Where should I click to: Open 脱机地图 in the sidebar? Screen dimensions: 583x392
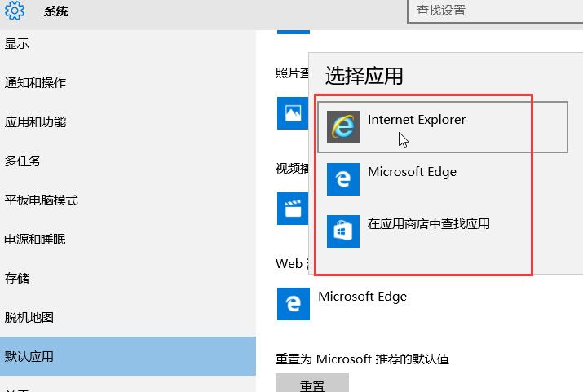click(128, 317)
